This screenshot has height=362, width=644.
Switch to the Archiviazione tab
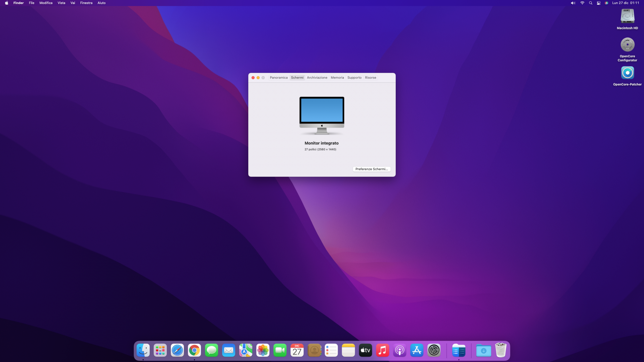[x=317, y=78]
